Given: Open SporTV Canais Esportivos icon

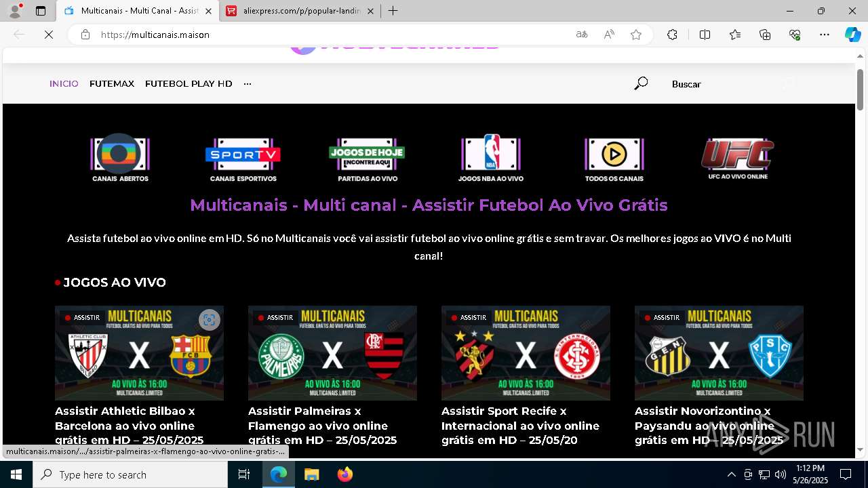Looking at the screenshot, I should click(243, 159).
